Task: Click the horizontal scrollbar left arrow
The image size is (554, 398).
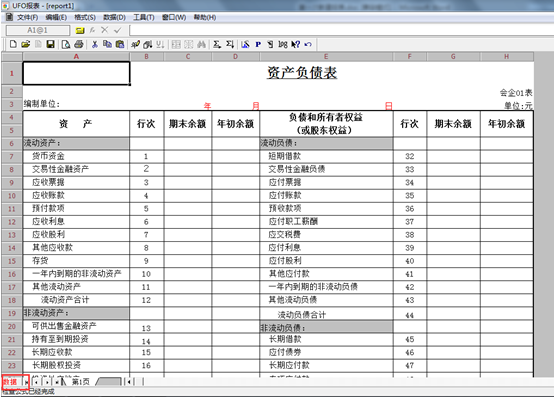Action: pyautogui.click(x=129, y=382)
